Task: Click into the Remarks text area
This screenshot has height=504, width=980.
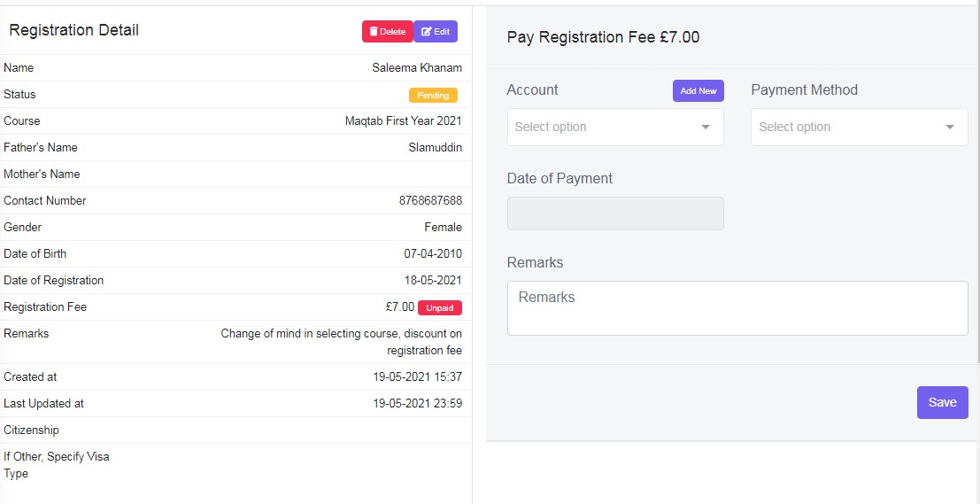Action: pos(737,307)
